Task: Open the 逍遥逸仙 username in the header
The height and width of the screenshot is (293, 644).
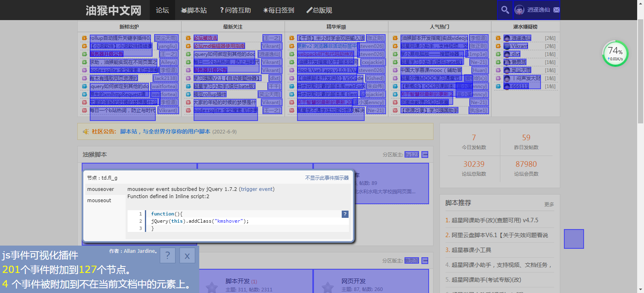Action: click(539, 10)
